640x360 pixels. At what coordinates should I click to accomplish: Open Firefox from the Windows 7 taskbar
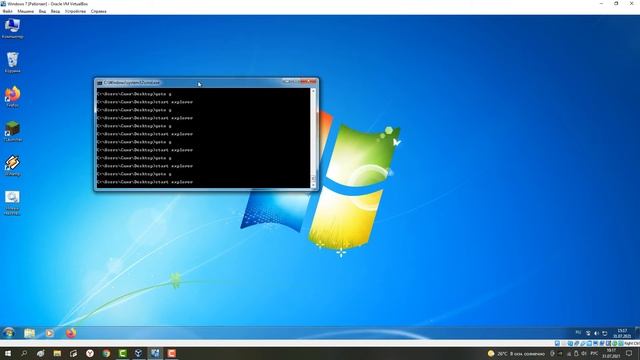(x=71, y=333)
